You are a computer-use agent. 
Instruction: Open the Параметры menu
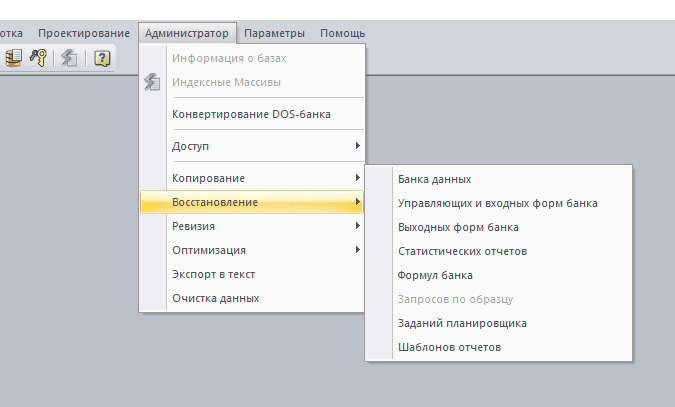click(x=275, y=33)
